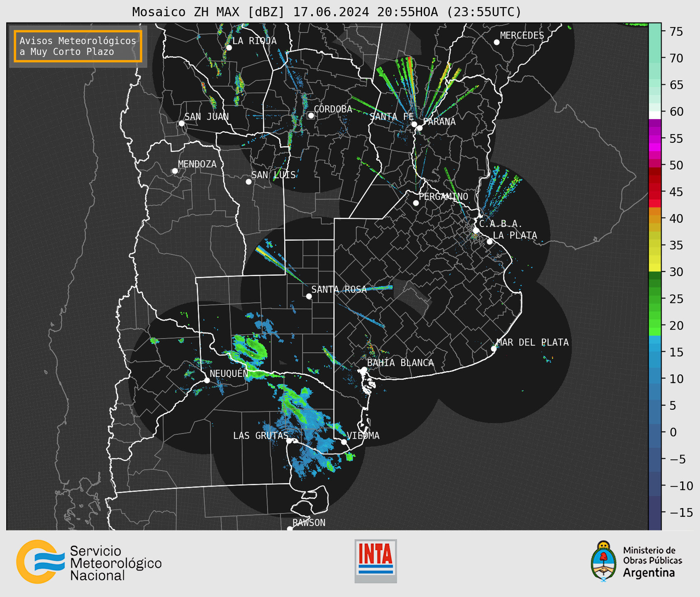Click the SANTA ROSA label text
Image resolution: width=700 pixels, height=597 pixels.
tap(339, 289)
